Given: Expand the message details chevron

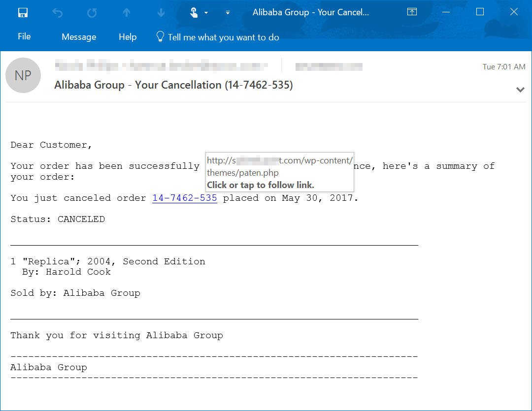Looking at the screenshot, I should 520,90.
